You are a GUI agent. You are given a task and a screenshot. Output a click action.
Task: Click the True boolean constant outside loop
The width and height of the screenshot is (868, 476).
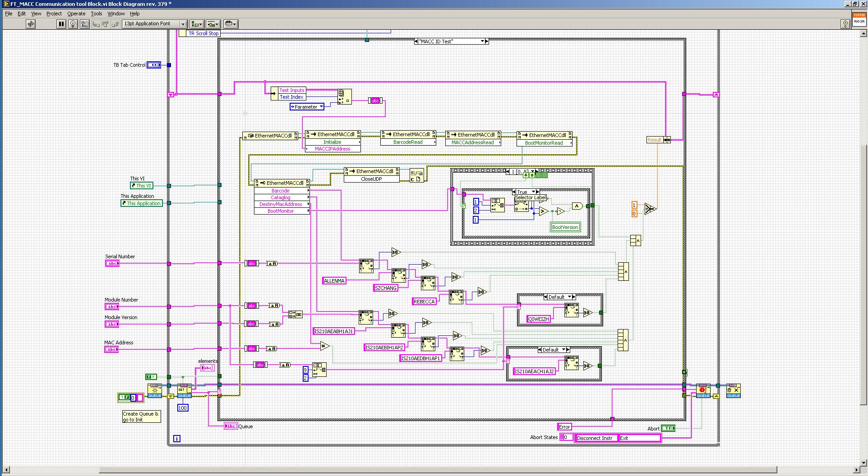point(151,376)
